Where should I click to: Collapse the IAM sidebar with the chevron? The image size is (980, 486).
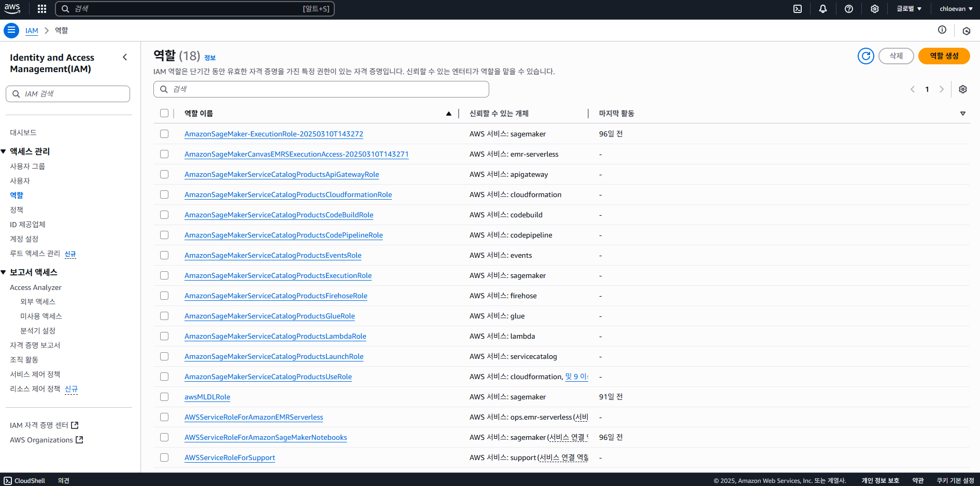coord(125,57)
